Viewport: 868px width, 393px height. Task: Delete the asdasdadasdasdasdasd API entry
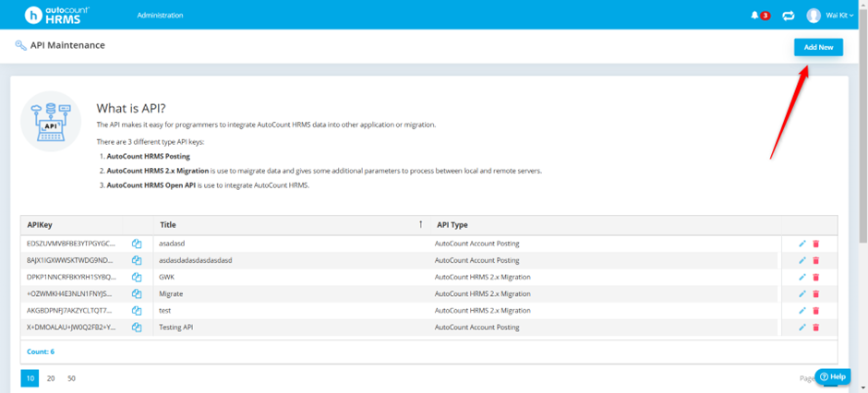coord(815,260)
